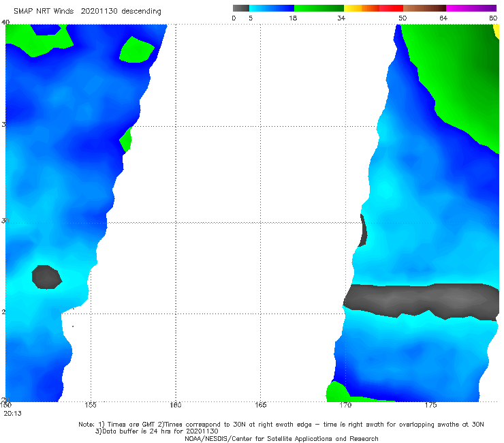This screenshot has width=504, height=443.
Task: Click the longitude axis label "170"
Action: [345, 405]
